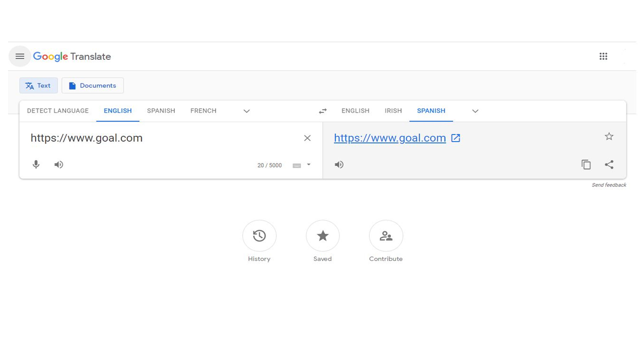Select Spanish as target language
644x362 pixels.
(431, 111)
